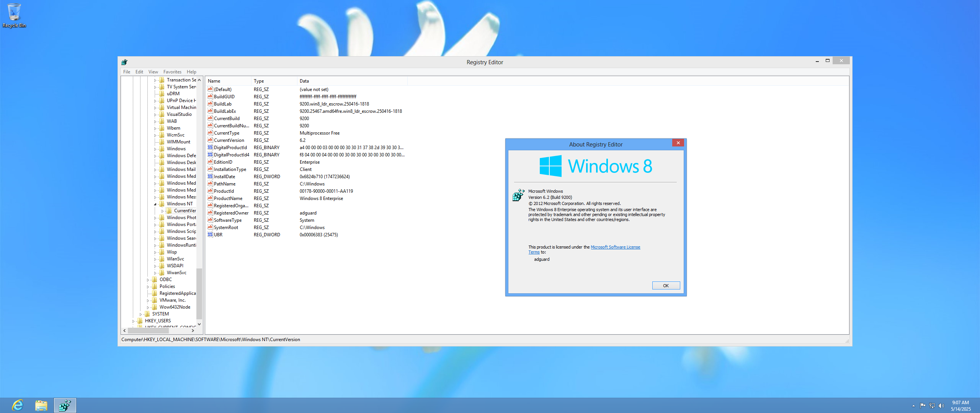Select the DigitalProductId binary value icon
The width and height of the screenshot is (980, 413).
(210, 147)
